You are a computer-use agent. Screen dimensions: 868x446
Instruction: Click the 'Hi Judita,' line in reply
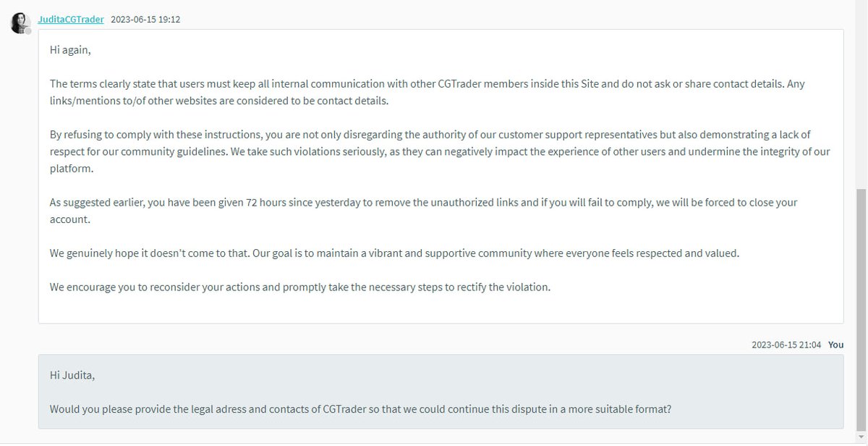pos(72,375)
